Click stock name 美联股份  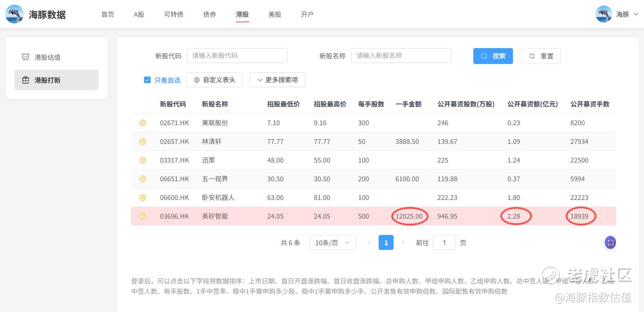pyautogui.click(x=215, y=123)
